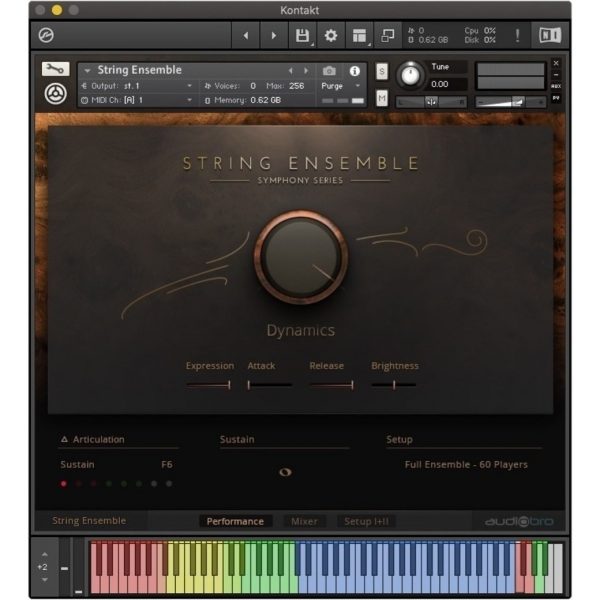Shift keyboard octave up arrow
This screenshot has height=600, width=600.
[45, 554]
